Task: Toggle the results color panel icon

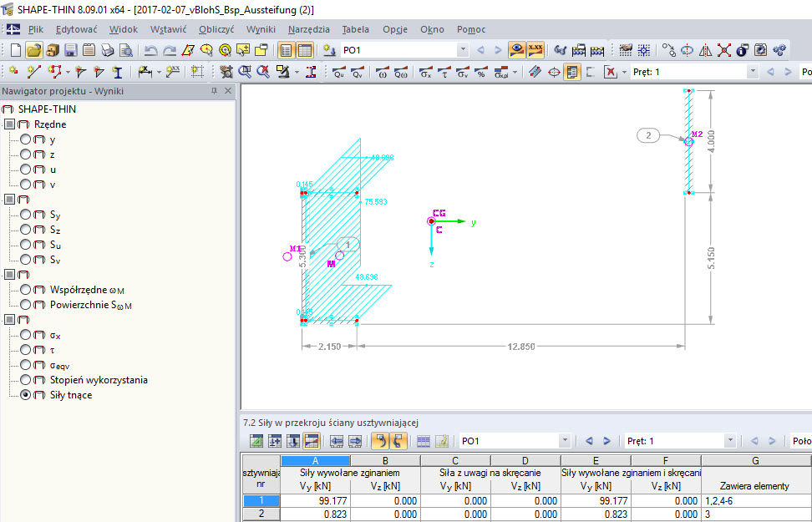Action: pyautogui.click(x=571, y=72)
